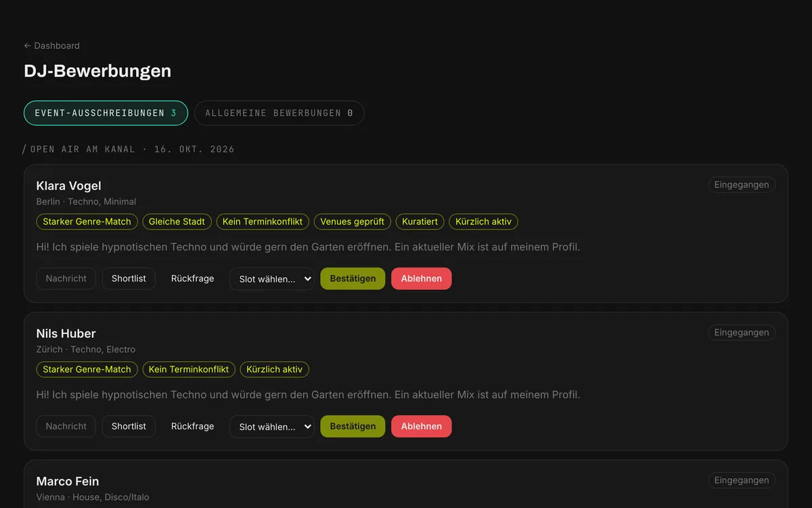Viewport: 812px width, 508px height.
Task: Reject Klara Vogel with Ablehnen
Action: pos(422,278)
